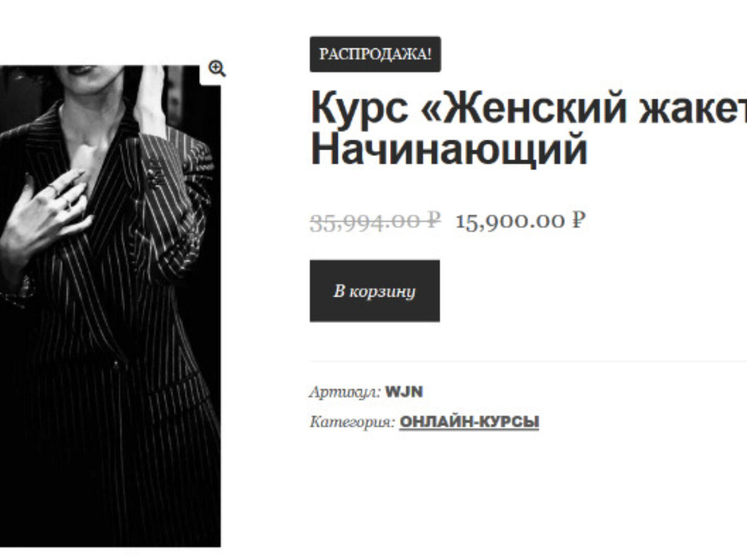Click the pinstripe jacket product image
The height and width of the screenshot is (560, 747).
tap(110, 306)
